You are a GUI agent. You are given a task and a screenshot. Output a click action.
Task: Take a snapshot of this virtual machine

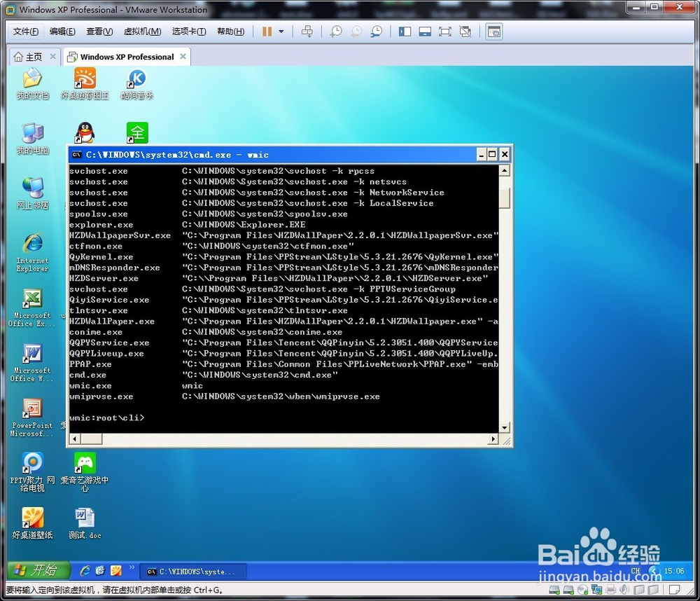336,32
